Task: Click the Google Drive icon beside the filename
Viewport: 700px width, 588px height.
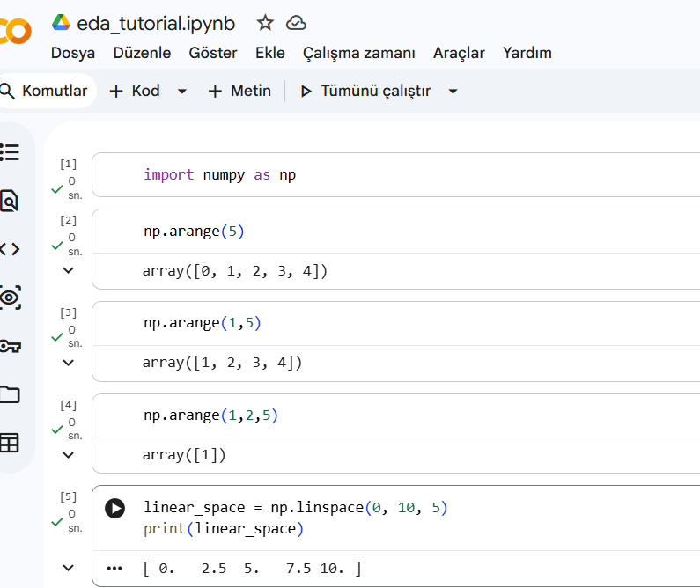Action: point(61,22)
